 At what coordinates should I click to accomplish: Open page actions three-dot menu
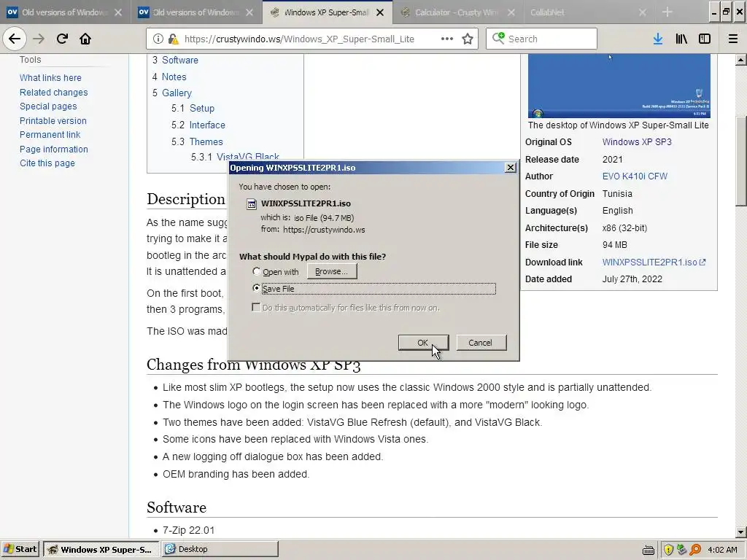pos(447,39)
